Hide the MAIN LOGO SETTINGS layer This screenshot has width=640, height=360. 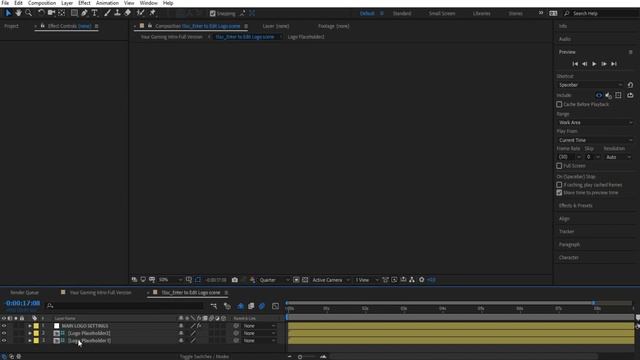[4, 326]
